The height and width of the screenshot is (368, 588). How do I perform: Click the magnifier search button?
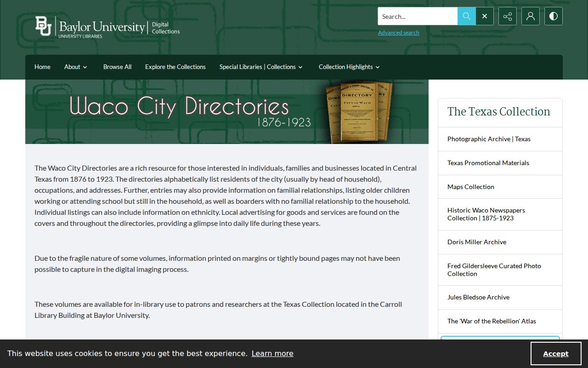click(x=466, y=16)
